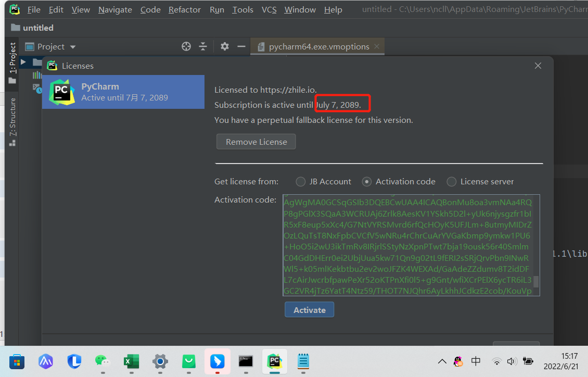This screenshot has height=377, width=588.
Task: Open the purple A-logo taskbar app
Action: click(46, 361)
